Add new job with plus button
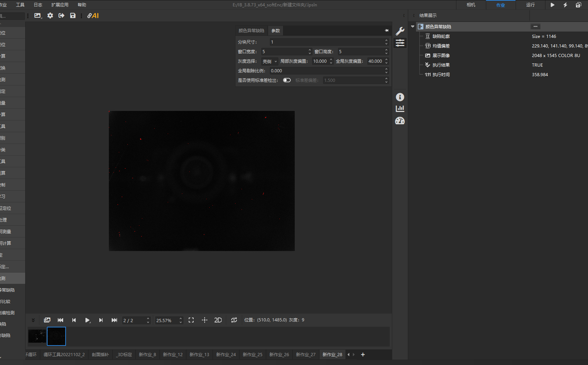Screen dimensions: 588x365 [x=363, y=354]
